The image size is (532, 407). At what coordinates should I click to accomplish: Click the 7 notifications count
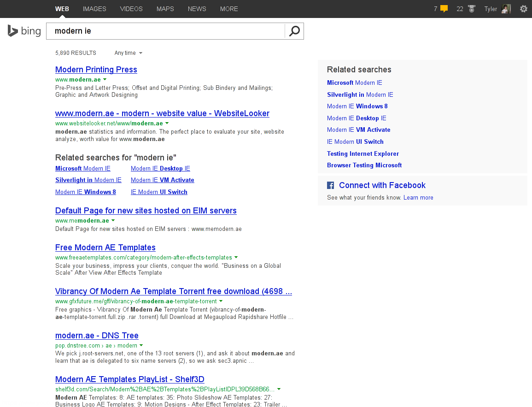click(x=435, y=9)
